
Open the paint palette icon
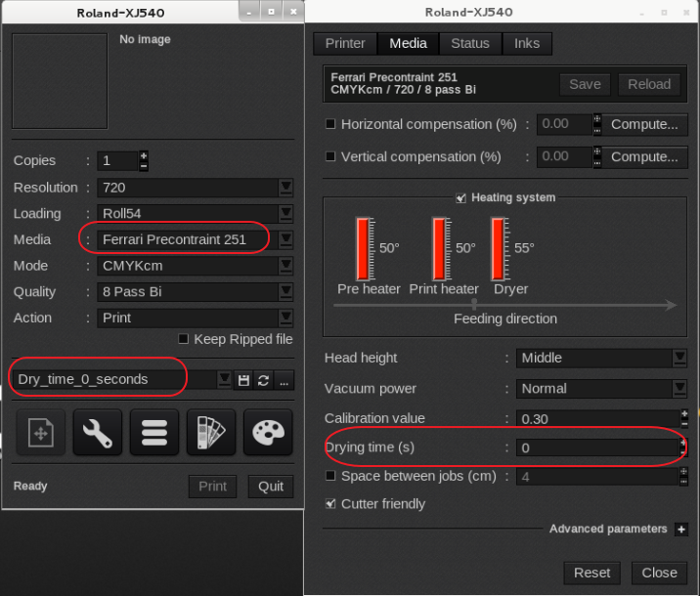267,433
